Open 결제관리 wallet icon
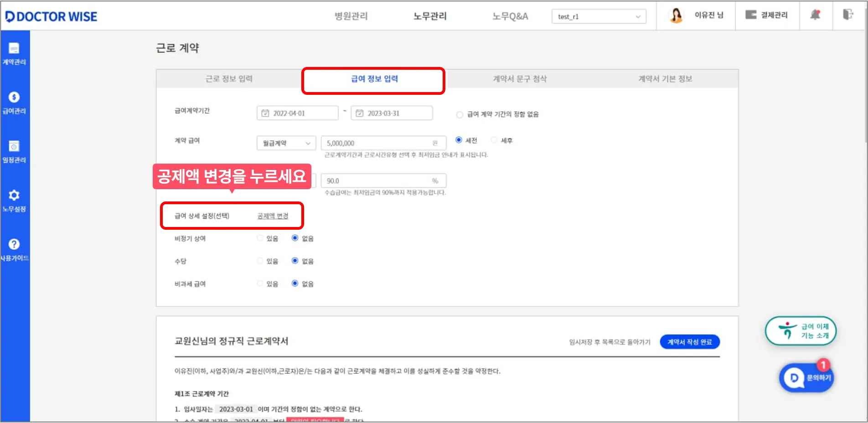Image resolution: width=868 pixels, height=423 pixels. click(x=750, y=15)
